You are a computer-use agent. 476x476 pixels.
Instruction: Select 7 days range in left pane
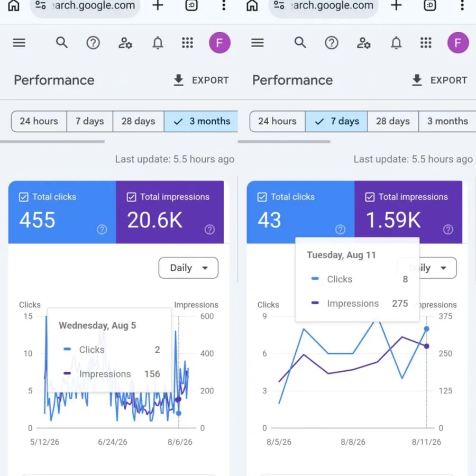pyautogui.click(x=89, y=121)
